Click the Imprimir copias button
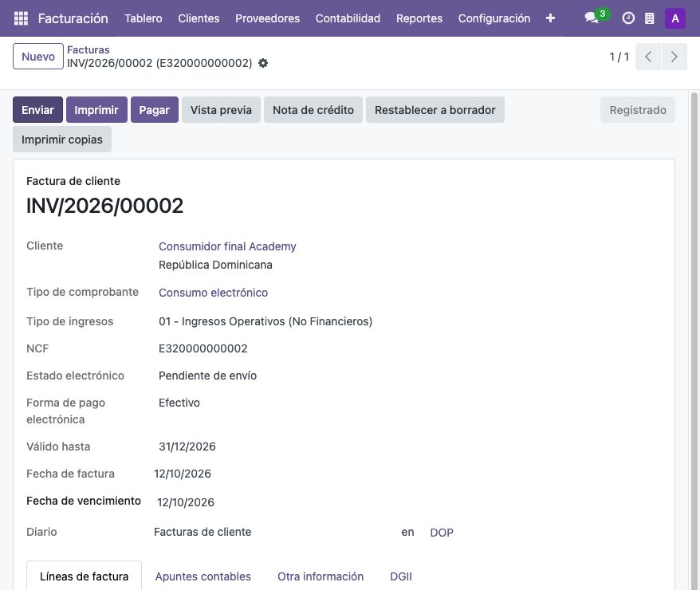700x590 pixels. [x=62, y=140]
